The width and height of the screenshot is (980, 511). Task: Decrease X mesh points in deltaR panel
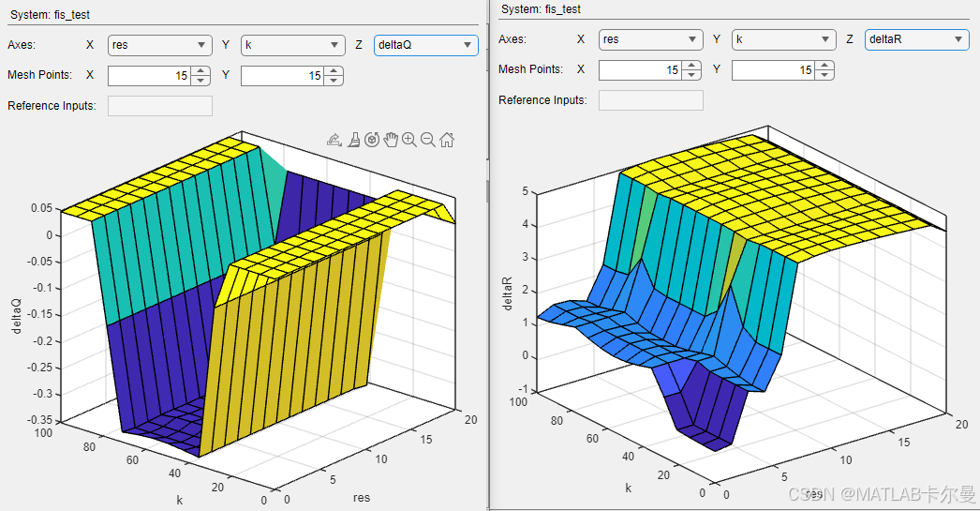click(x=691, y=75)
